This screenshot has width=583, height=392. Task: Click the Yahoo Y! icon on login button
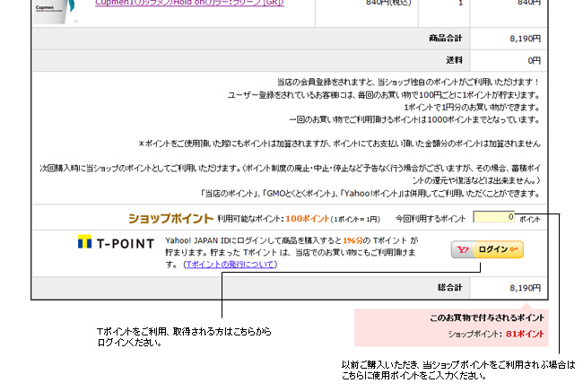pyautogui.click(x=465, y=249)
